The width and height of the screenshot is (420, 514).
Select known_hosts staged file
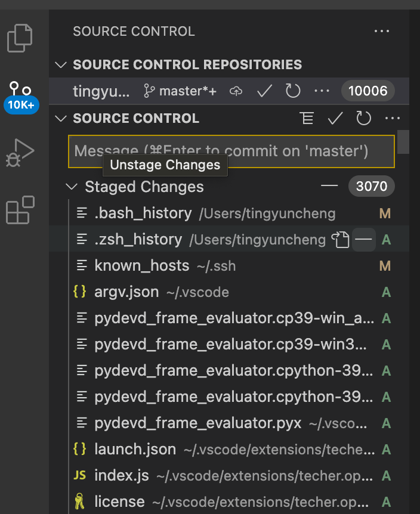[142, 266]
